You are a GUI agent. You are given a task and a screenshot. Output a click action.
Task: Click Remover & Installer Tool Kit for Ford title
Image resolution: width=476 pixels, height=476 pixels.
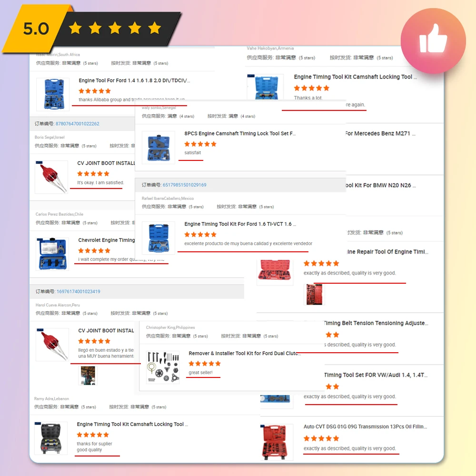pos(244,353)
